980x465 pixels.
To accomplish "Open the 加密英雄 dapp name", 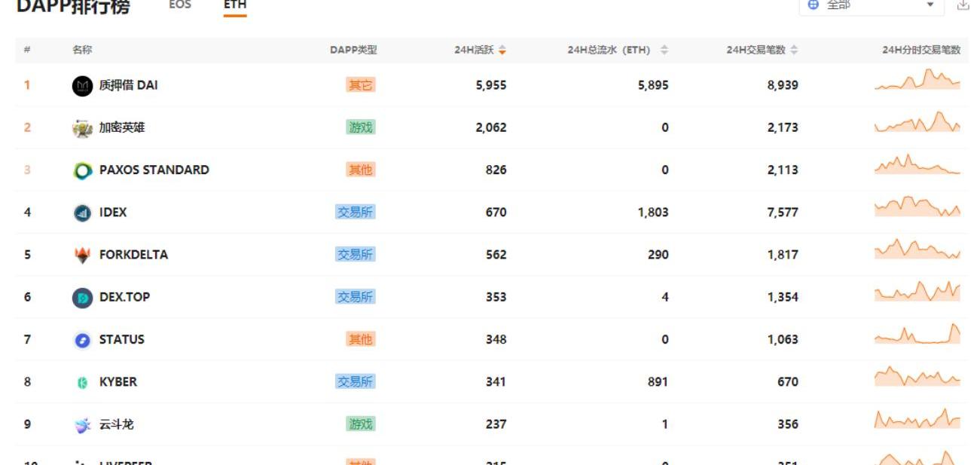I will [122, 127].
